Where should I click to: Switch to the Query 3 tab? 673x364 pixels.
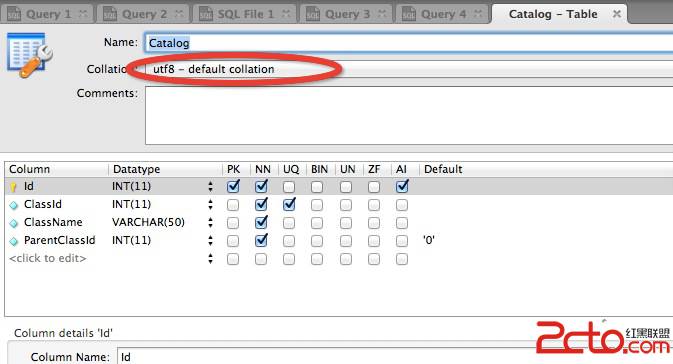point(346,14)
